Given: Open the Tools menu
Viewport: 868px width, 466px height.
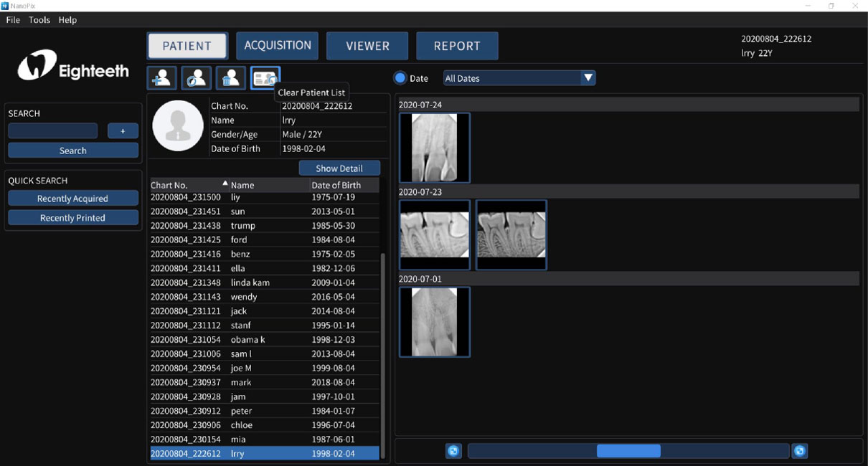Looking at the screenshot, I should coord(39,20).
